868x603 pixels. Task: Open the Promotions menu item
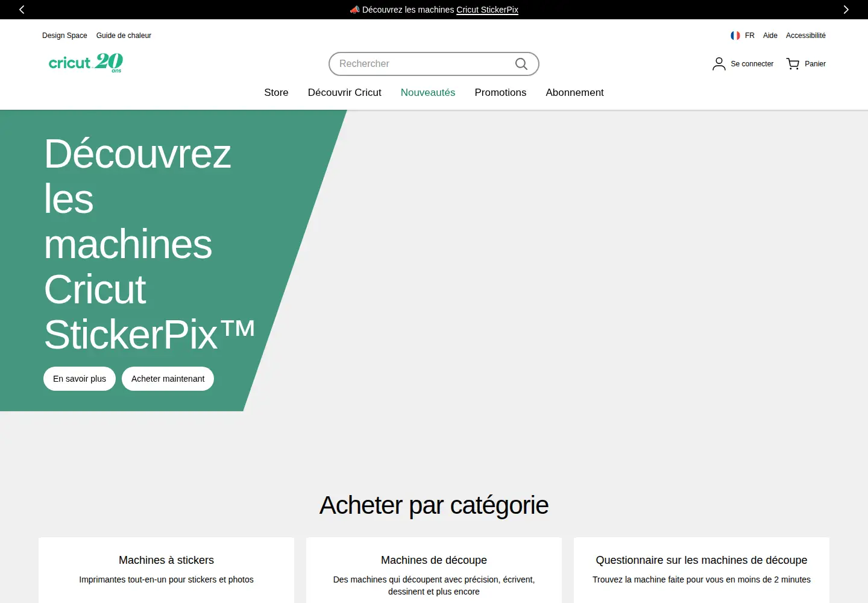pyautogui.click(x=500, y=92)
